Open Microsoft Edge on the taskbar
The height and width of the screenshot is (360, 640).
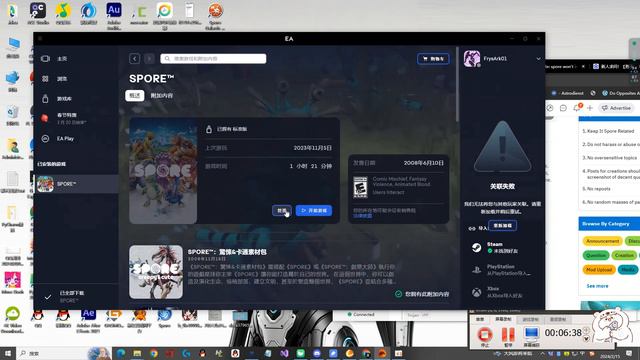(121, 353)
